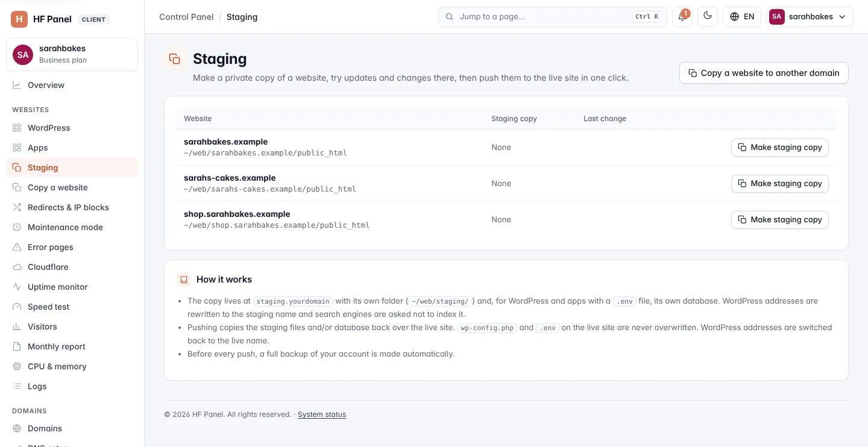Select Staging in the sidebar
Viewport: 868px width, 447px height.
[72, 167]
